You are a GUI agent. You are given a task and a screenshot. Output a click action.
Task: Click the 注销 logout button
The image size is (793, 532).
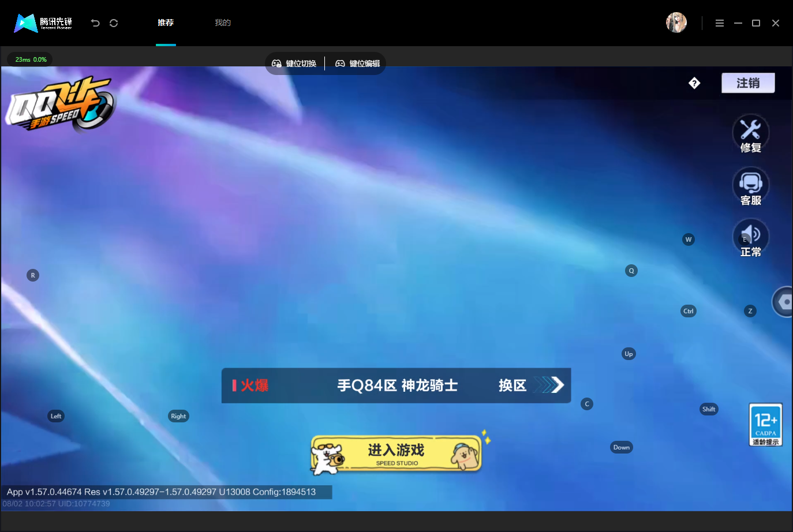(748, 83)
